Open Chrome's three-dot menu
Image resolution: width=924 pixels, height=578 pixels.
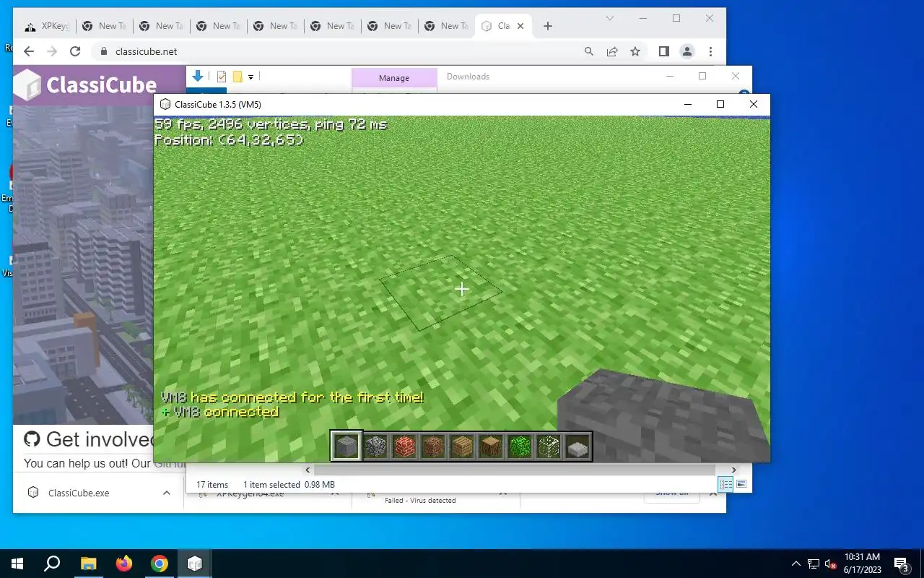tap(711, 51)
